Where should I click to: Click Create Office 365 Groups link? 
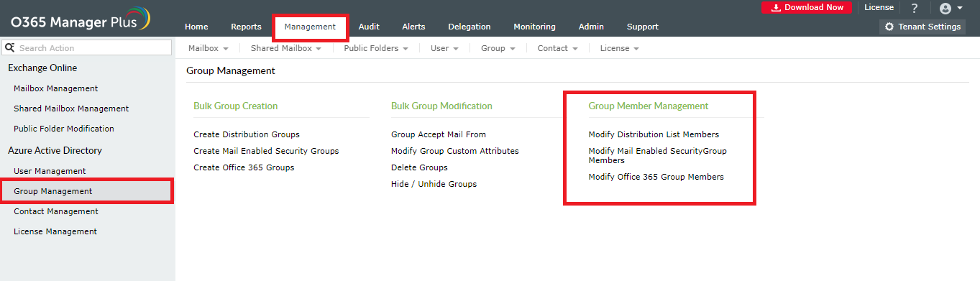pos(244,167)
